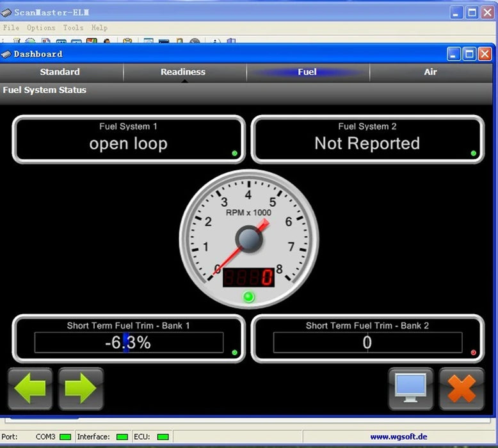This screenshot has height=448, width=498.
Task: Click the blue monitor screen icon
Action: coord(410,388)
